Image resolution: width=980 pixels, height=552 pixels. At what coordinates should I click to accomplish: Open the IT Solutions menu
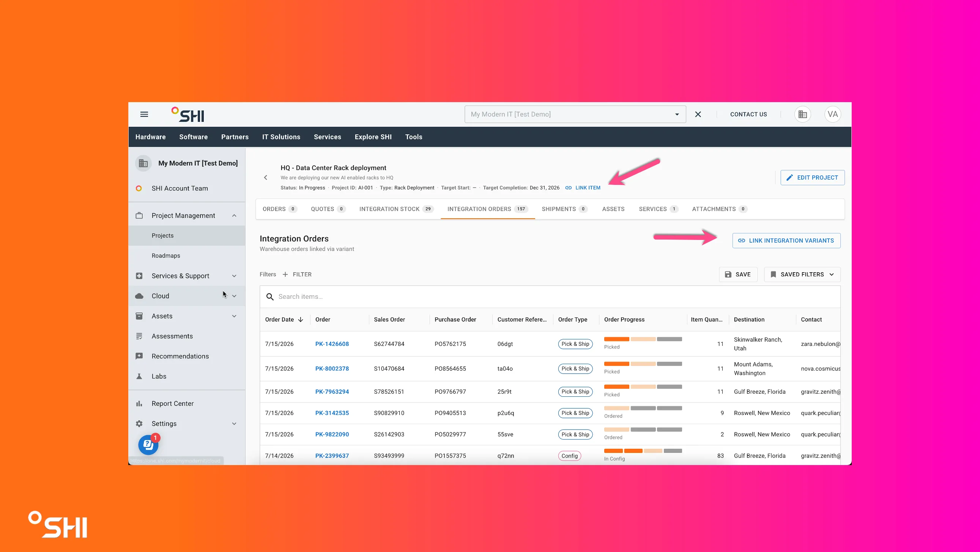click(281, 137)
